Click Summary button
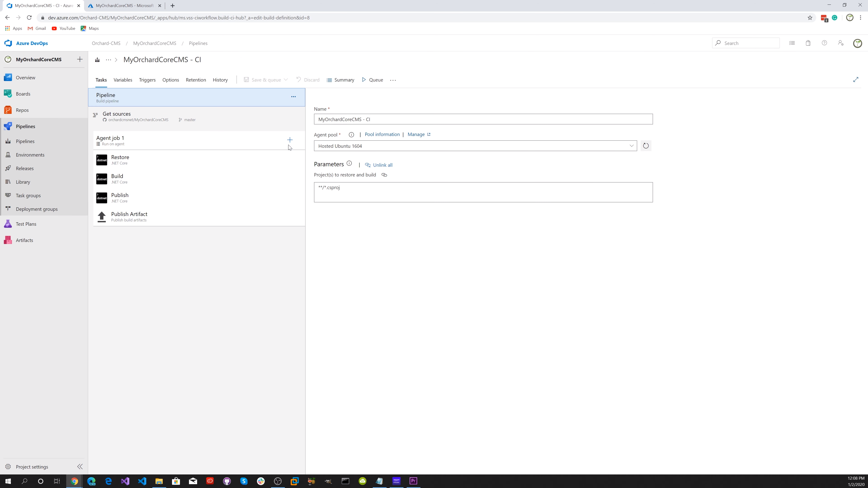 tap(340, 80)
